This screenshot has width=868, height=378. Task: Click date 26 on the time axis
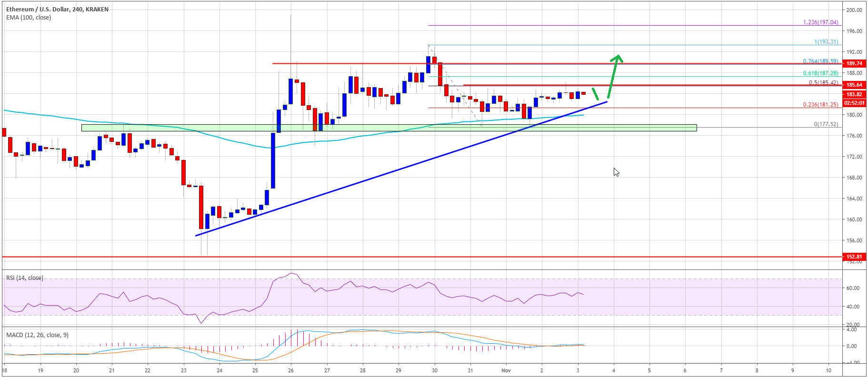tap(291, 370)
